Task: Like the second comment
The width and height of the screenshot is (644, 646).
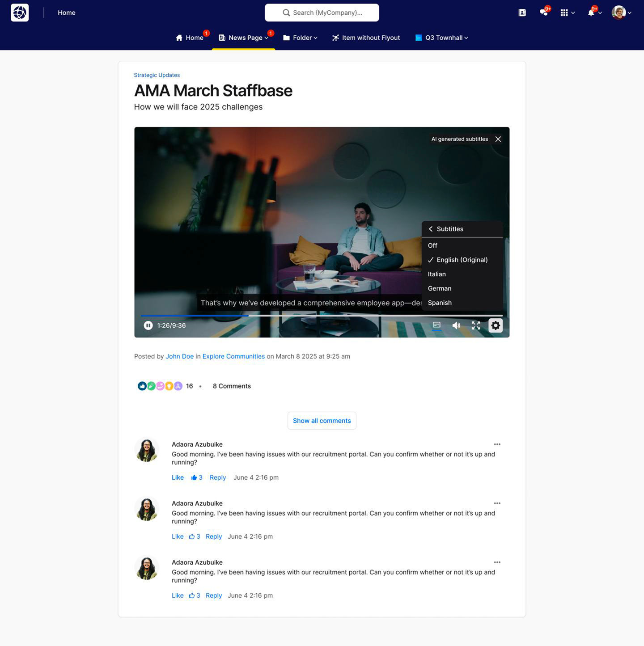Action: pos(178,536)
